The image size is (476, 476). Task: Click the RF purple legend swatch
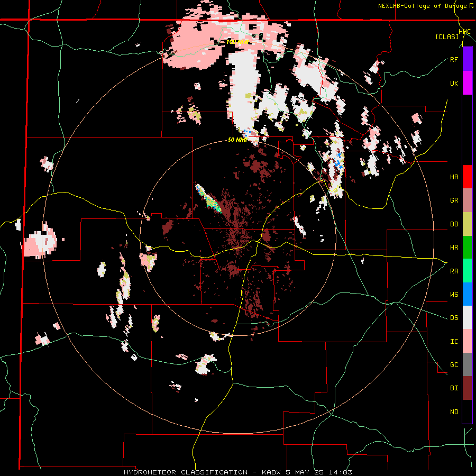[467, 59]
